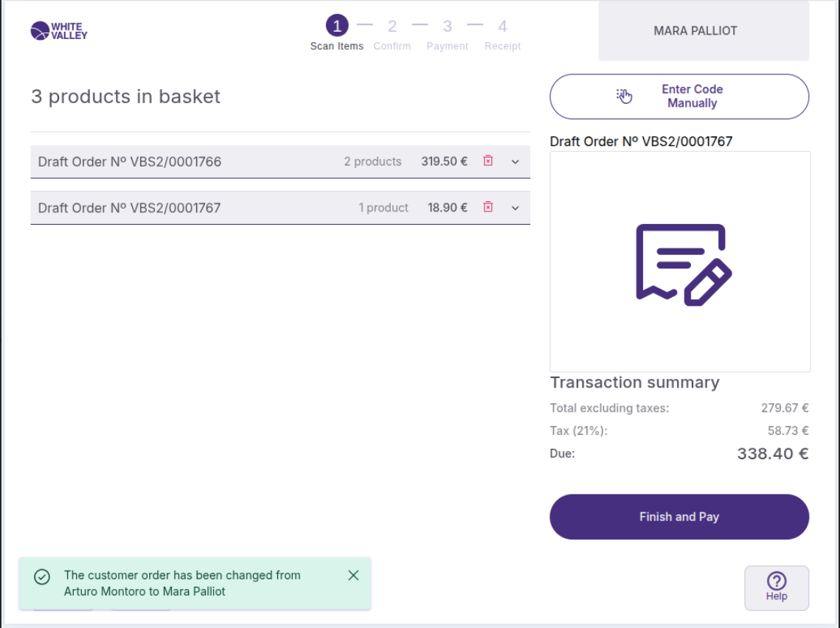
Task: Click the notification message about Mara Palliot
Action: [182, 583]
